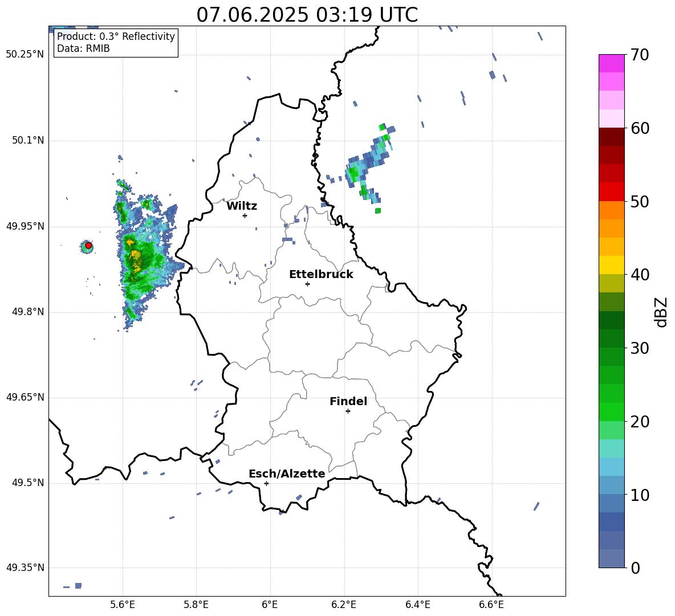Click the colorbar tick label 10
This screenshot has height=616, width=675.
click(x=640, y=495)
